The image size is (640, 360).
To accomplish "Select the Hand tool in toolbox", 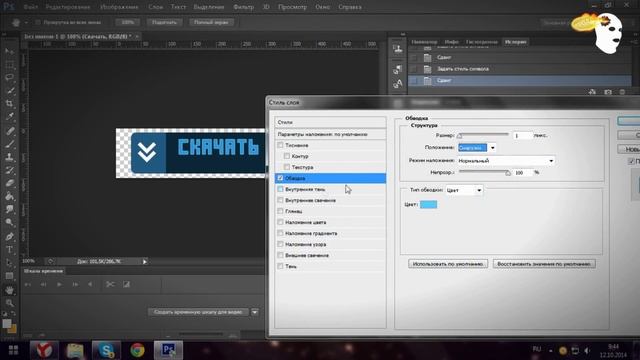I will [9, 290].
